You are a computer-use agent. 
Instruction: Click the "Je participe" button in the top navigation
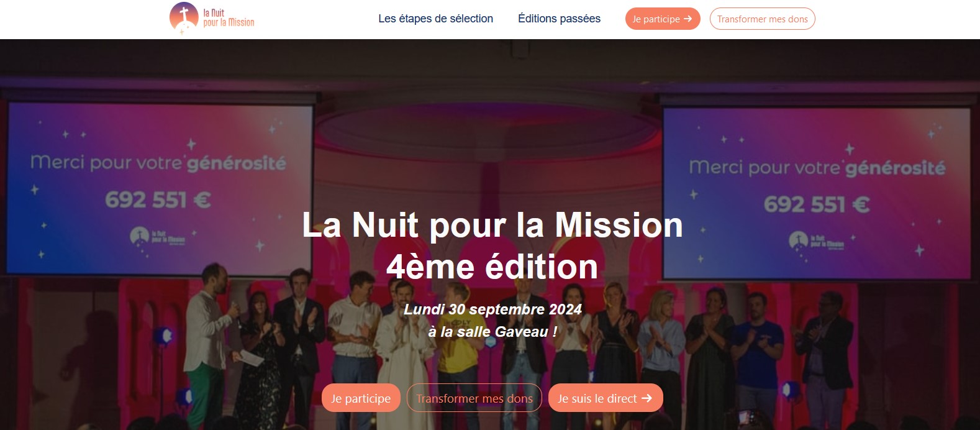coord(663,19)
